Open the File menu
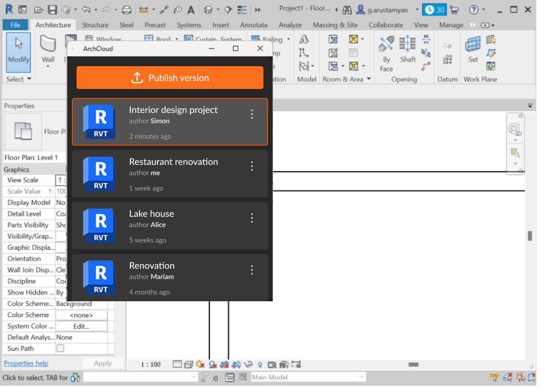545x392 pixels. point(15,25)
